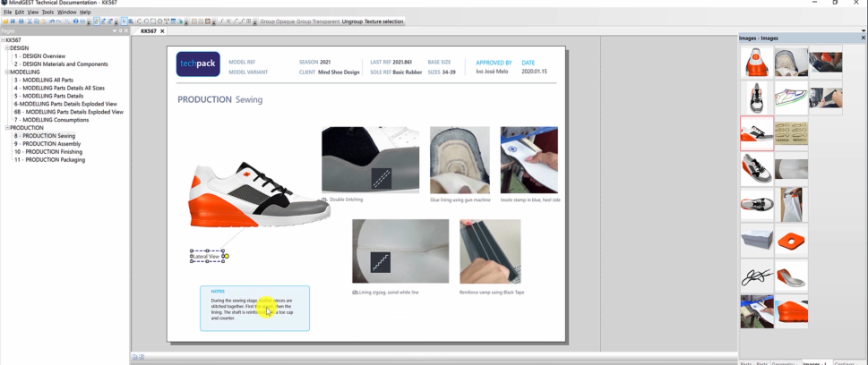Select the shoe box thumbnail
The width and height of the screenshot is (868, 365).
click(757, 240)
